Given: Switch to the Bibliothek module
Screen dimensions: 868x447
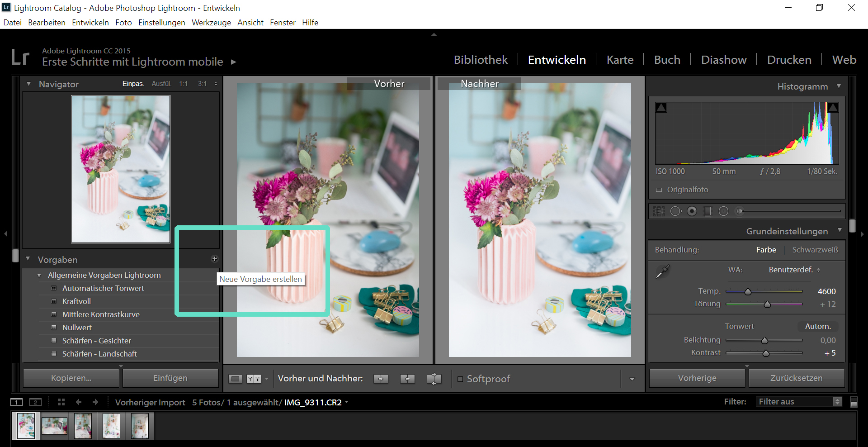Looking at the screenshot, I should point(481,60).
